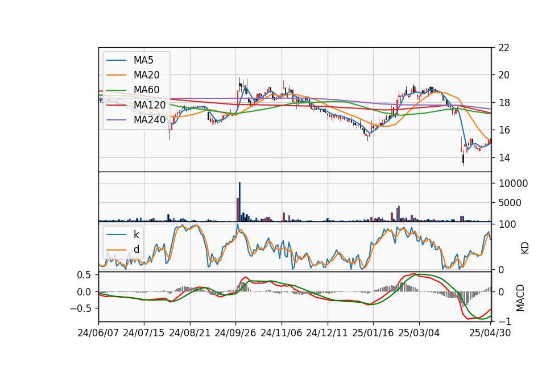The height and width of the screenshot is (392, 546).
Task: Click the price axis value 22
Action: point(504,48)
